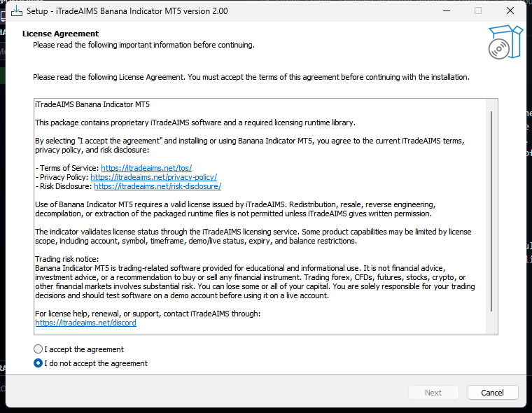Click the disabled Next button
This screenshot has width=532, height=413.
point(433,393)
